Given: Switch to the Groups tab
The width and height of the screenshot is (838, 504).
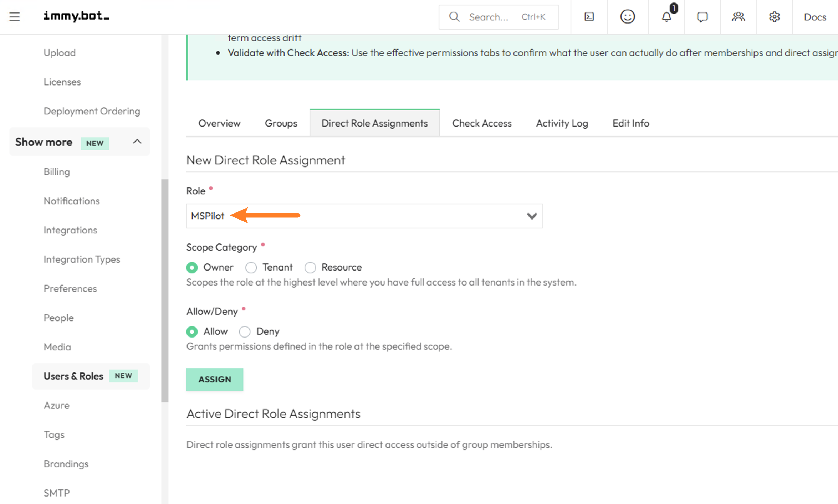Looking at the screenshot, I should click(281, 123).
